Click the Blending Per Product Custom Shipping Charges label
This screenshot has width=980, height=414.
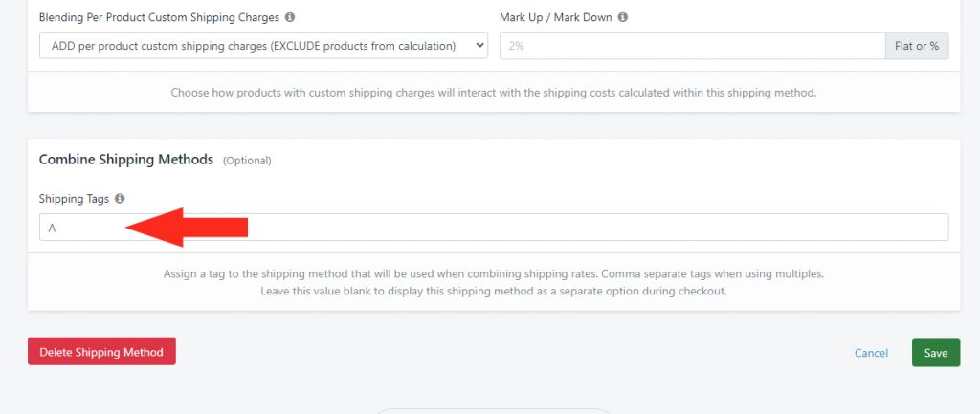(x=159, y=17)
